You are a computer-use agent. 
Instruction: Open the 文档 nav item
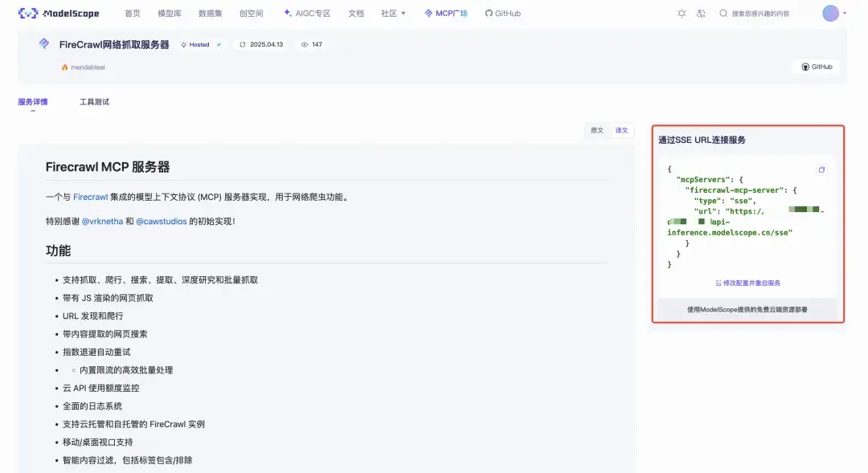point(356,14)
